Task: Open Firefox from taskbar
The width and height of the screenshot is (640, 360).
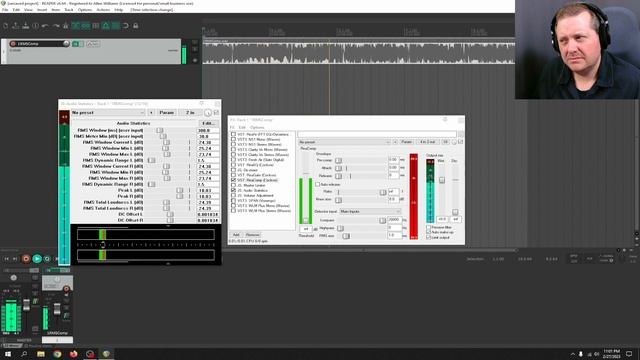Action: [73, 354]
